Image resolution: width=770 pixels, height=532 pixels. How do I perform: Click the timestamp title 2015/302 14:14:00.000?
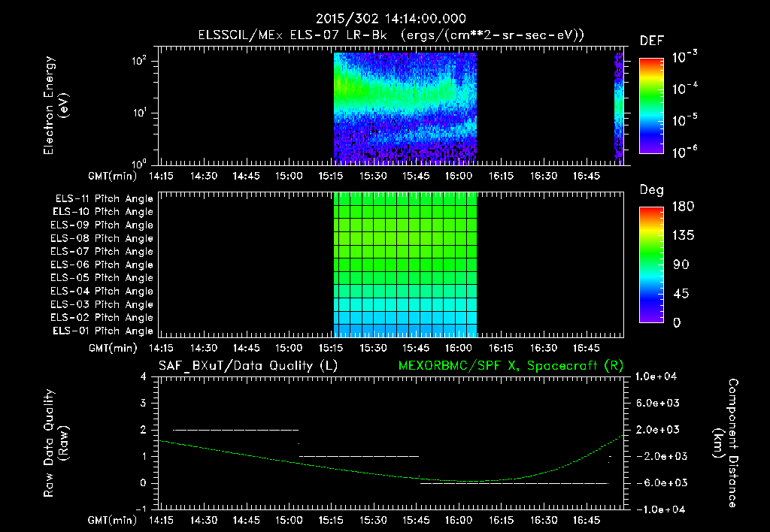coord(391,19)
